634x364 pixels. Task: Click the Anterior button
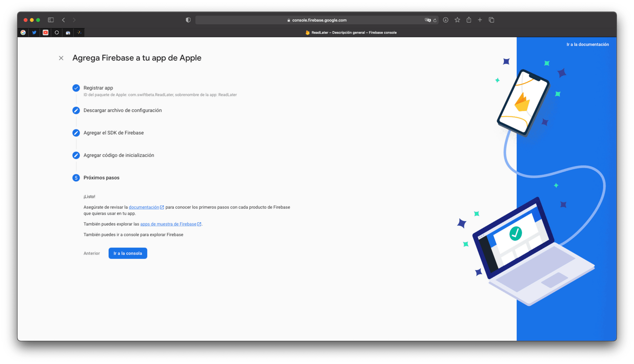[x=92, y=253]
